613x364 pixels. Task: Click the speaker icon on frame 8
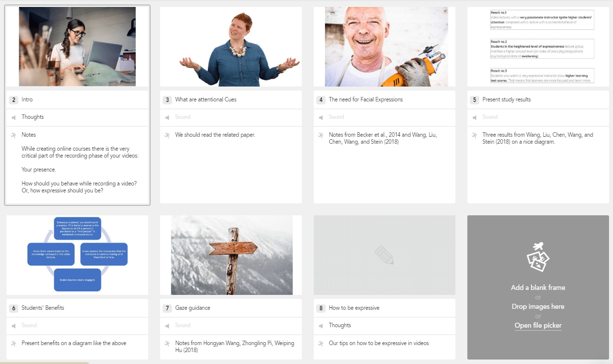[321, 326]
